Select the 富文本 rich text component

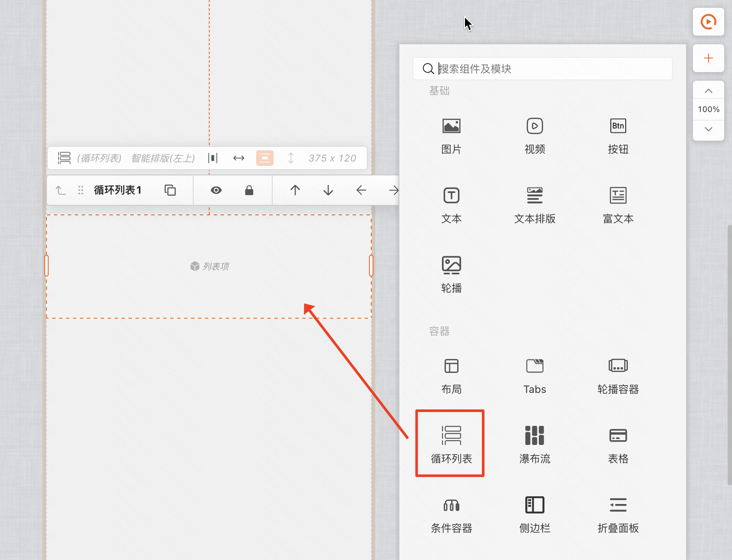pos(618,206)
